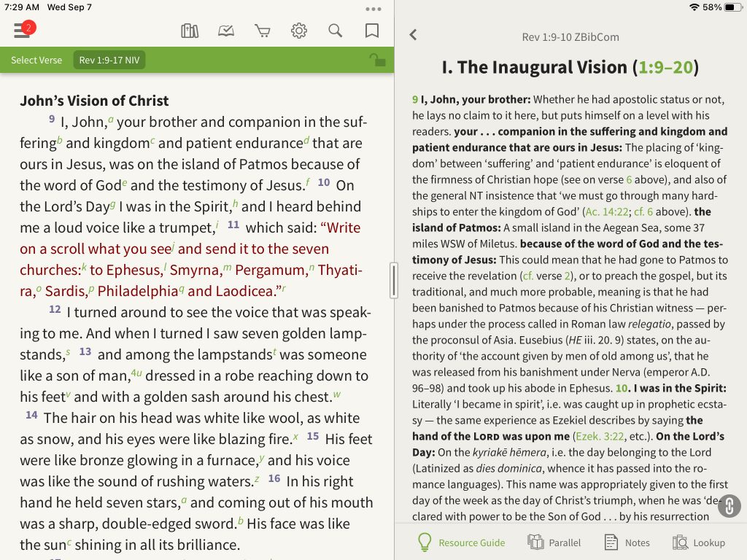
Task: Open footnote 4u after 'son of man,'
Action: 136,373
